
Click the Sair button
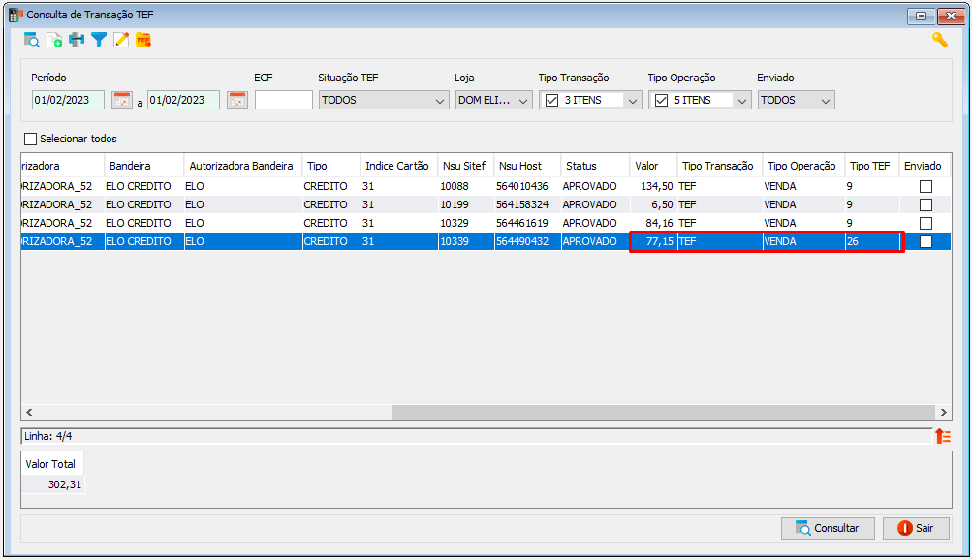point(916,528)
